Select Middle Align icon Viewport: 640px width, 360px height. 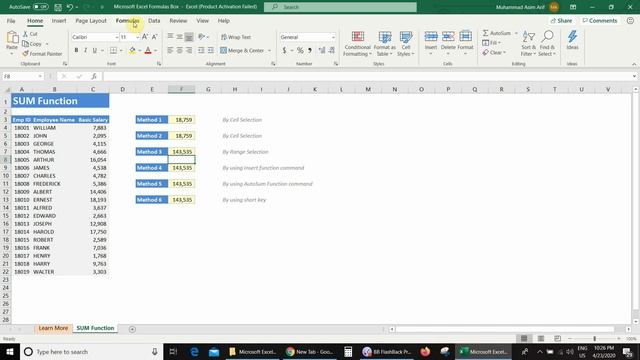click(180, 37)
